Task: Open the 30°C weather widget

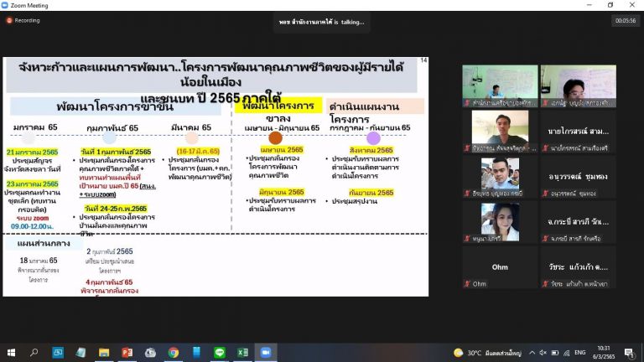Action: pos(484,353)
